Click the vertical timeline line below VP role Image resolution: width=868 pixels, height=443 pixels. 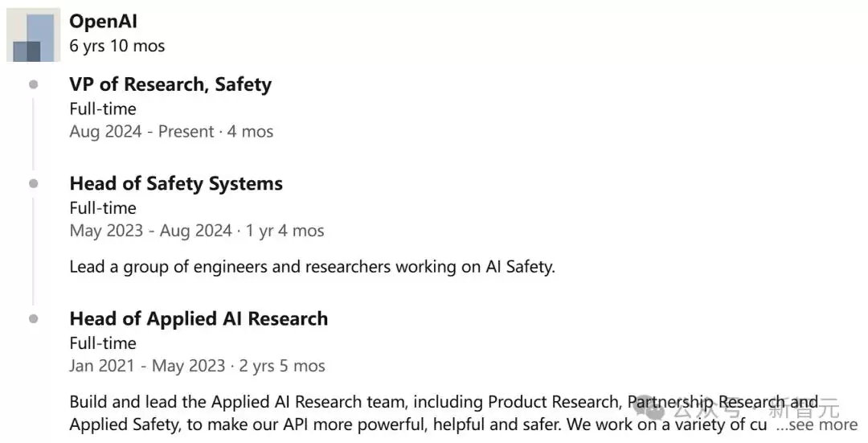point(33,134)
